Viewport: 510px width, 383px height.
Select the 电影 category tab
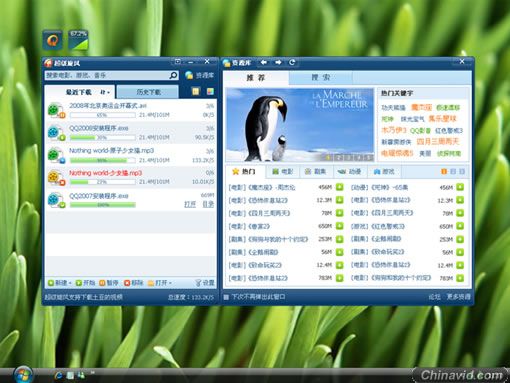tap(283, 171)
